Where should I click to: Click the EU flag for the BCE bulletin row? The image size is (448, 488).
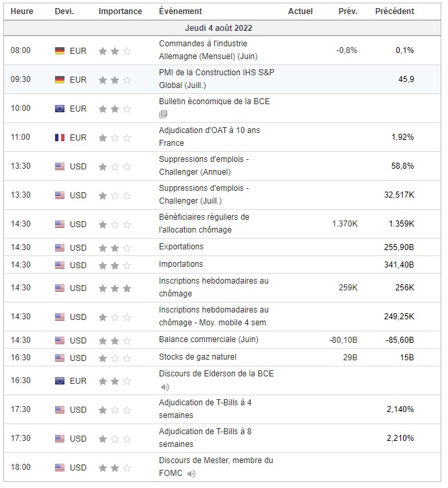tap(60, 109)
